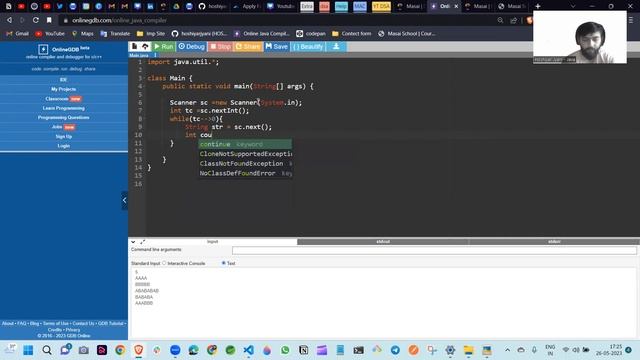Download the code with download icon
640x360 pixels.
click(336, 47)
